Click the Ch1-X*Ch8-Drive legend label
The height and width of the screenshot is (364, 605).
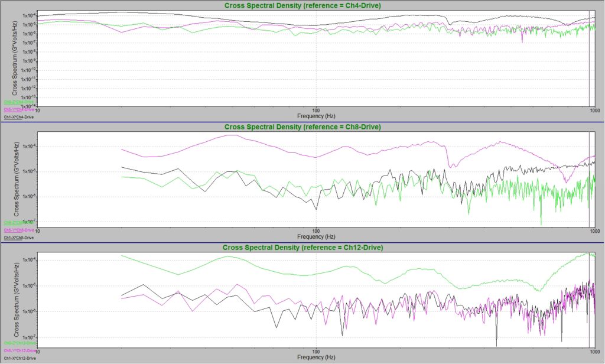[18, 238]
